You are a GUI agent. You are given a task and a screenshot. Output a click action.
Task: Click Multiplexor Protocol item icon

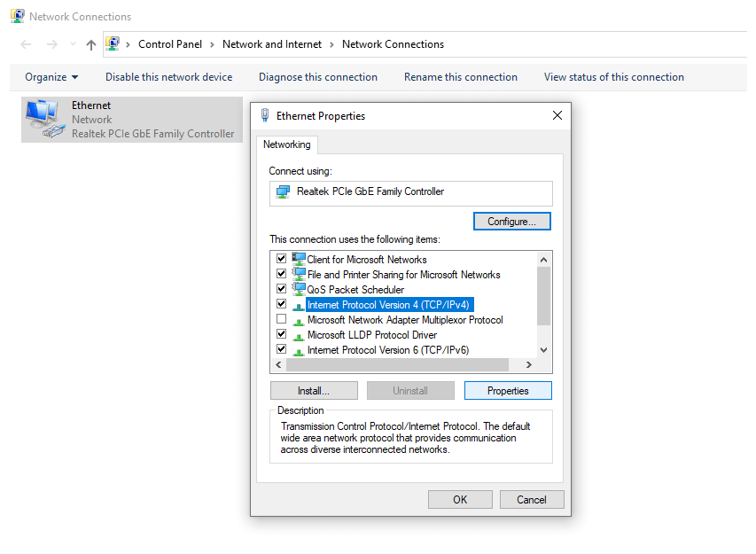coord(299,321)
